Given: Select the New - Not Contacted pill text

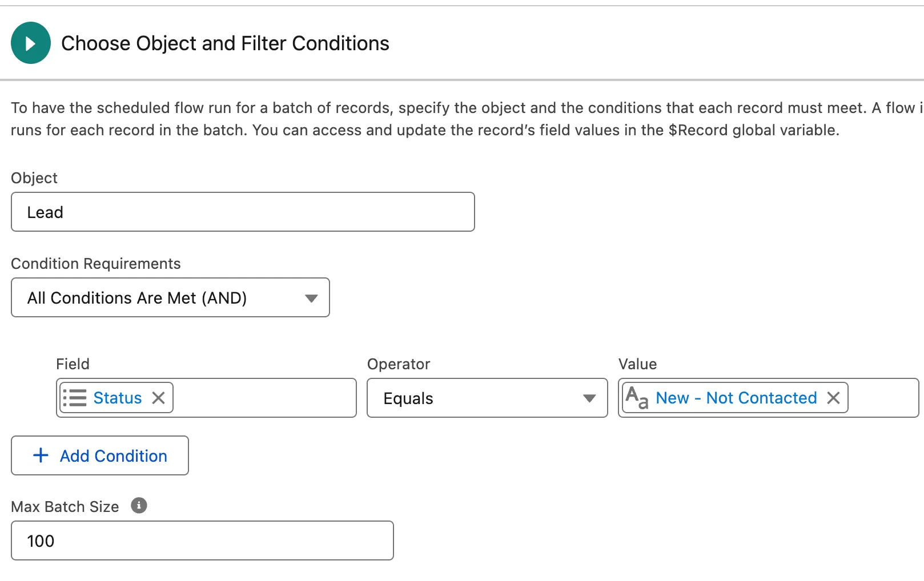Looking at the screenshot, I should point(736,398).
